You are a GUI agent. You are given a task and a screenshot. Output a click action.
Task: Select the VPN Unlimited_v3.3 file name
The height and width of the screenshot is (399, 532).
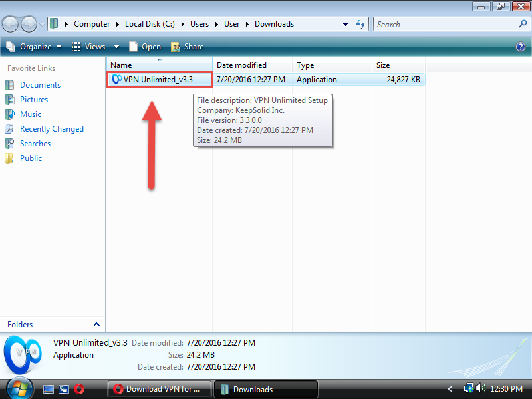158,80
